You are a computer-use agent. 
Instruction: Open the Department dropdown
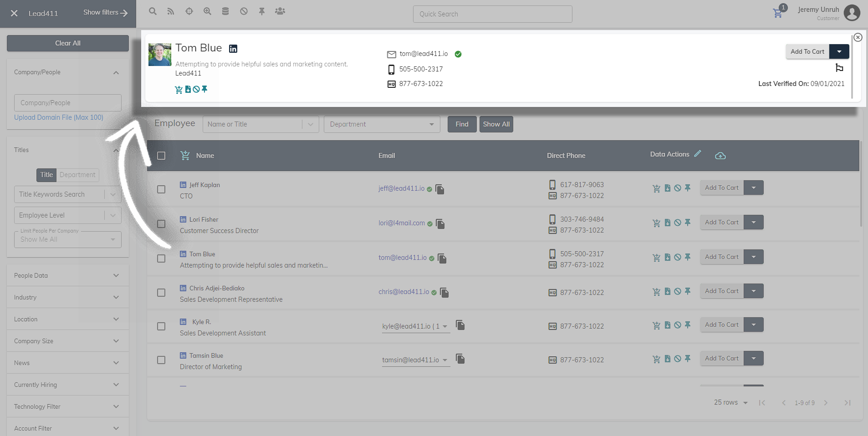click(x=382, y=124)
